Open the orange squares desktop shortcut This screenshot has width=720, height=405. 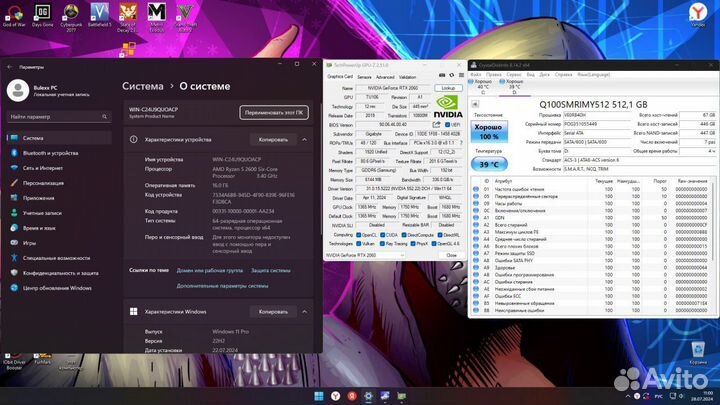coord(128,49)
